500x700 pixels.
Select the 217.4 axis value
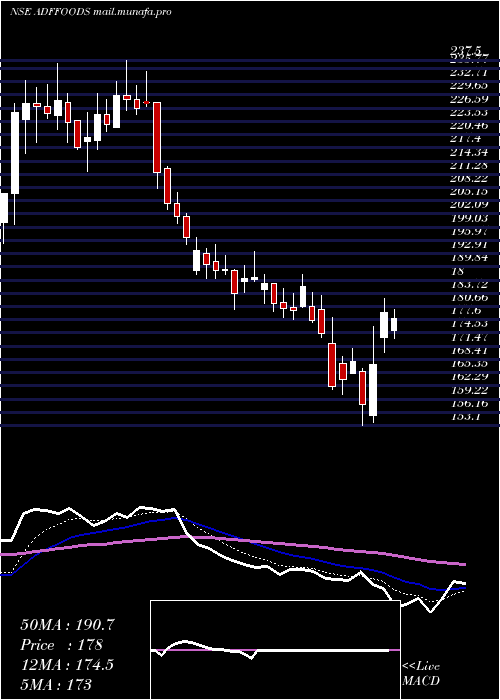click(x=465, y=138)
